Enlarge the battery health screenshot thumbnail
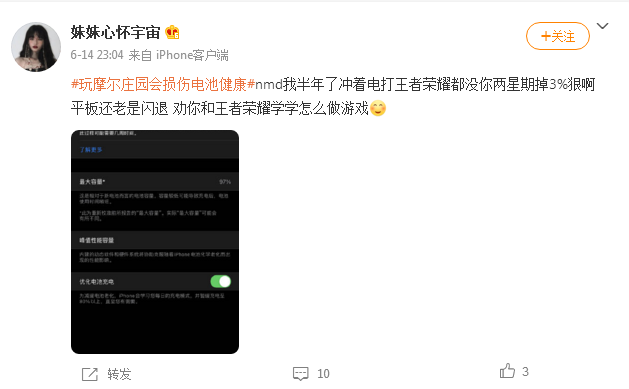The image size is (629, 389). pos(155,242)
